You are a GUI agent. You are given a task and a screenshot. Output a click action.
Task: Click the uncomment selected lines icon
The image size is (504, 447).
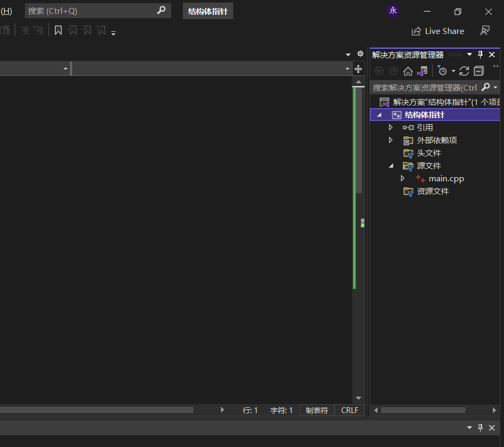point(39,31)
